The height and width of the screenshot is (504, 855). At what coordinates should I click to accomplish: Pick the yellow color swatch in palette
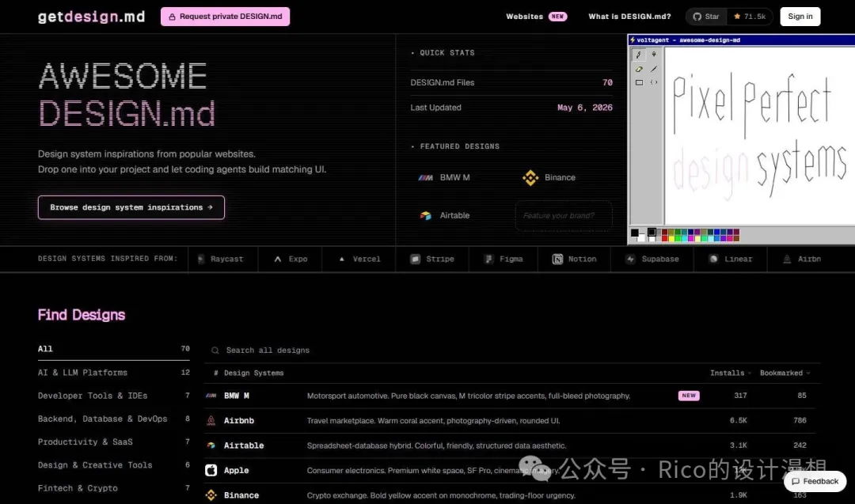click(671, 238)
